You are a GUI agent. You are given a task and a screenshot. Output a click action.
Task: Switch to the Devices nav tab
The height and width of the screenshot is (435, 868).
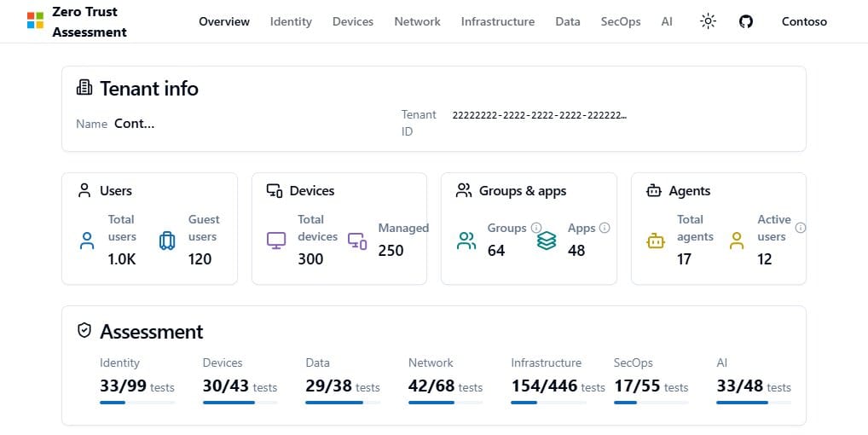(353, 21)
